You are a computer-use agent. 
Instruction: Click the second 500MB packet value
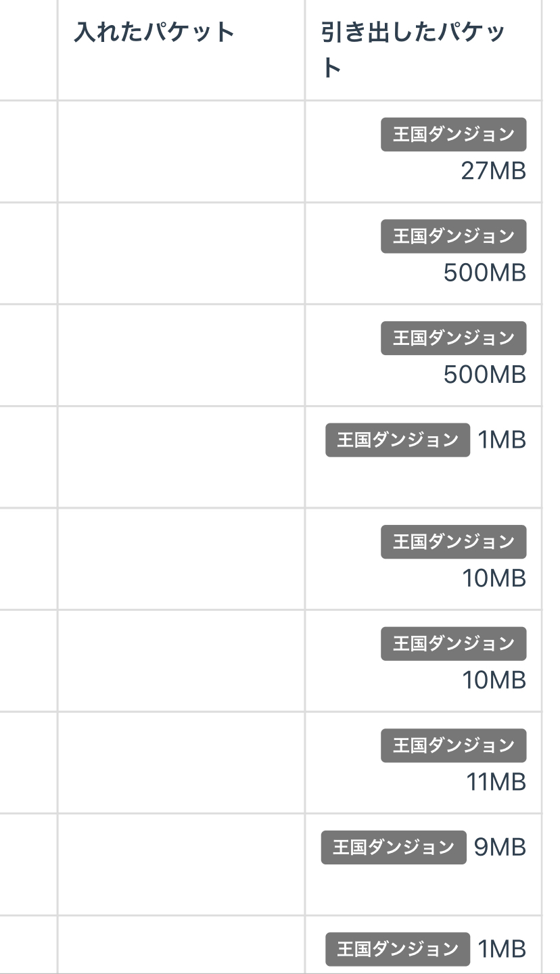(x=484, y=374)
